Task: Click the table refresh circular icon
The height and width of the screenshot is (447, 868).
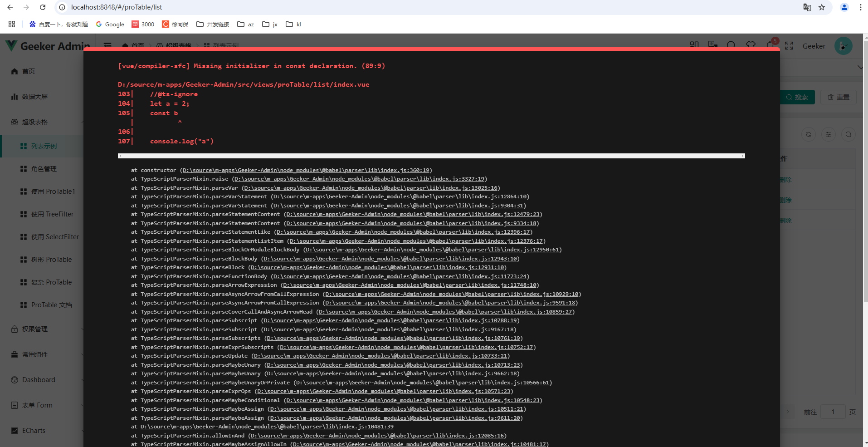Action: (x=809, y=134)
